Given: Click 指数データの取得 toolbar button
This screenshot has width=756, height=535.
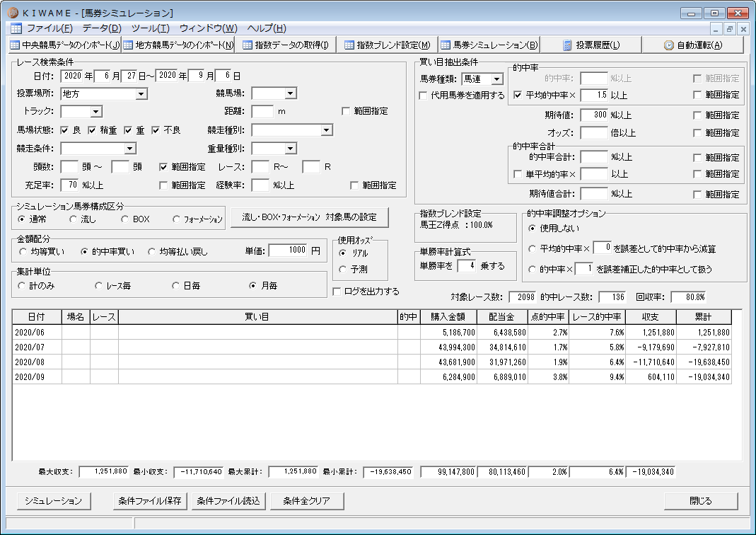Looking at the screenshot, I should [x=286, y=45].
